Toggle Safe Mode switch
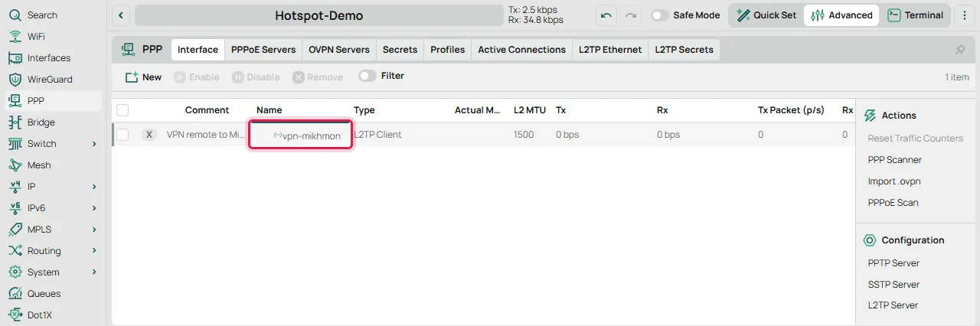980x326 pixels. pyautogui.click(x=659, y=15)
